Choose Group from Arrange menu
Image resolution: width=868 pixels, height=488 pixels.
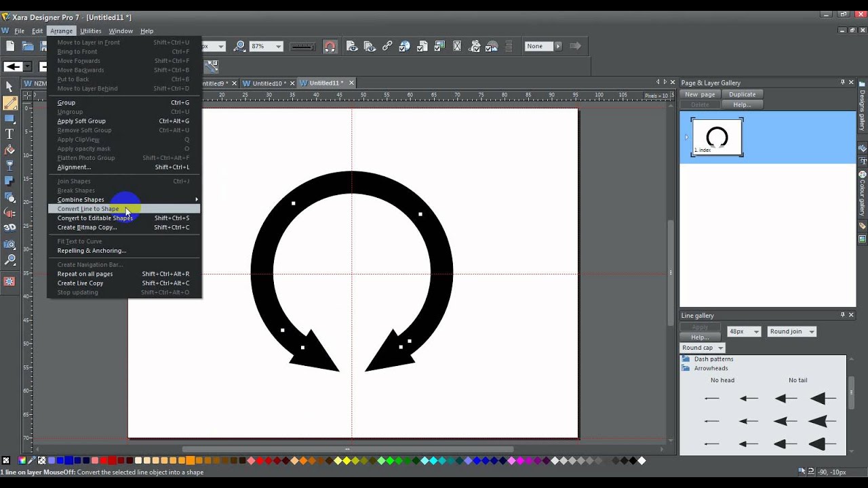click(x=124, y=102)
